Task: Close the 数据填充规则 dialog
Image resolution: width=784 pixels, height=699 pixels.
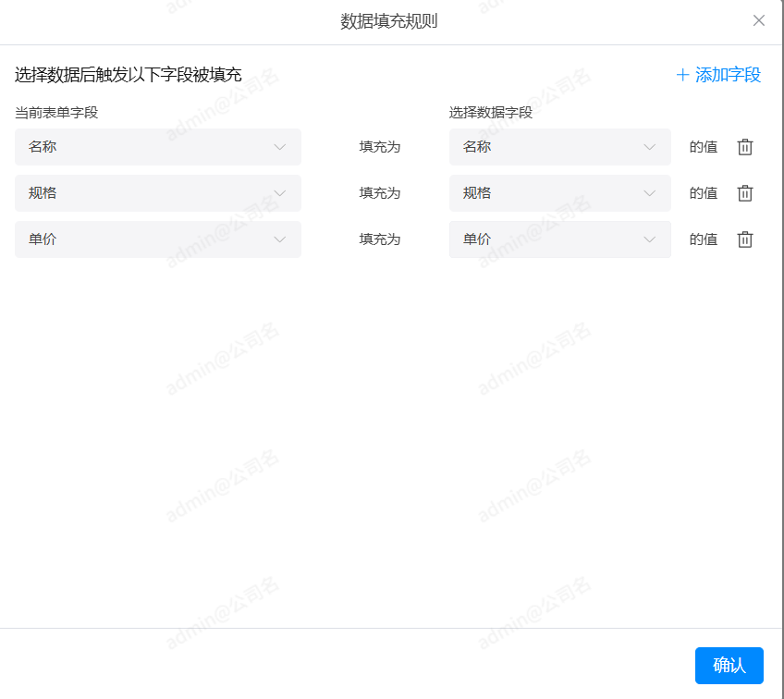Action: [759, 20]
